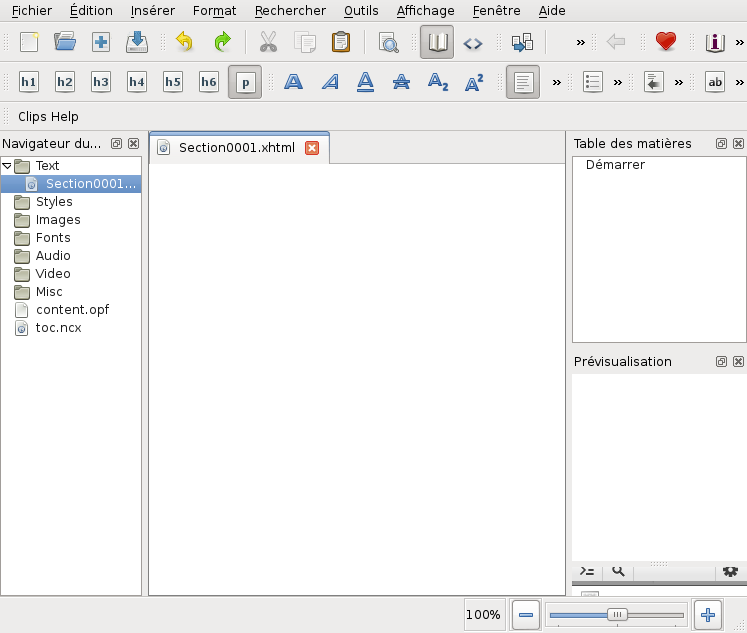Expand the hidden alignment toolbar chevron
747x633 pixels.
[556, 82]
